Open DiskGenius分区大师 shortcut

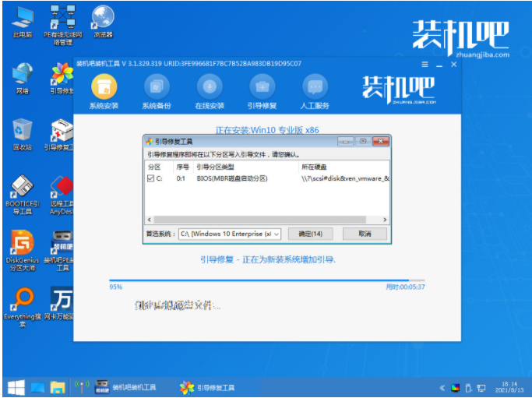(23, 251)
